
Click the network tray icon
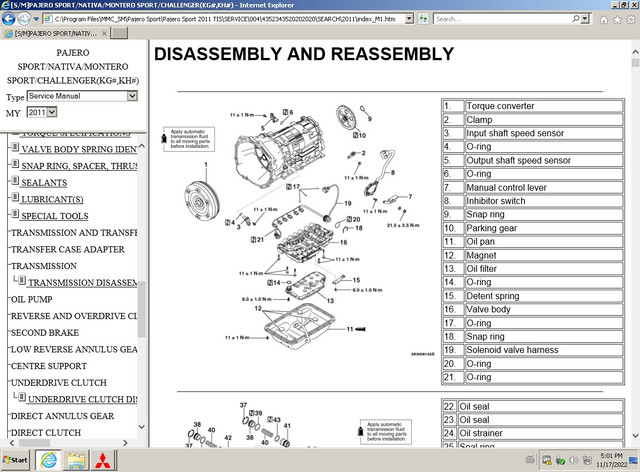pos(587,461)
